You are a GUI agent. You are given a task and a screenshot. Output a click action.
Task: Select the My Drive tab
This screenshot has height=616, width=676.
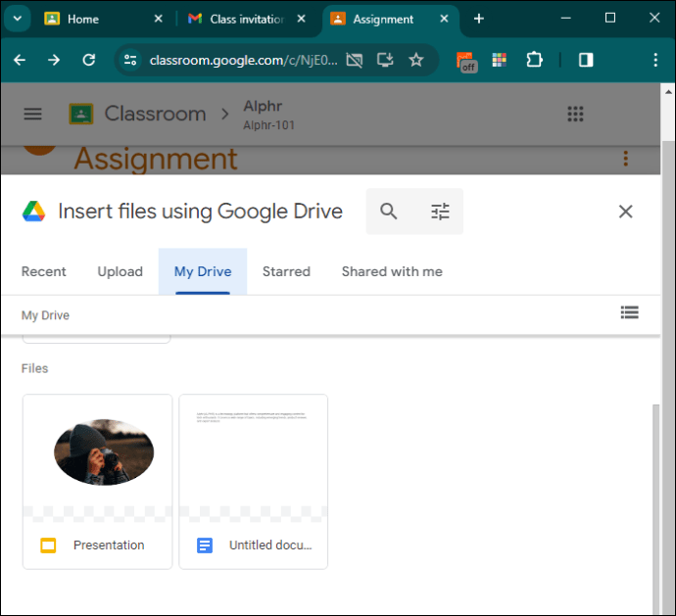203,271
